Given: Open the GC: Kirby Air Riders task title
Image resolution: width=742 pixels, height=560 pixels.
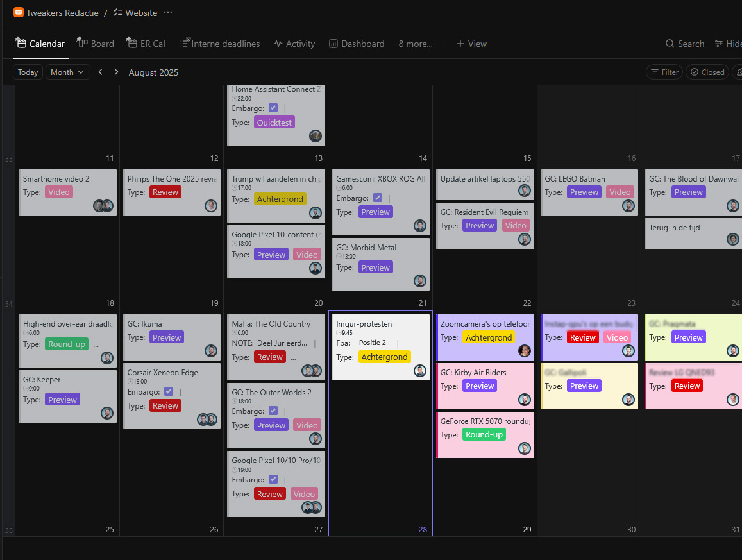Looking at the screenshot, I should point(473,373).
